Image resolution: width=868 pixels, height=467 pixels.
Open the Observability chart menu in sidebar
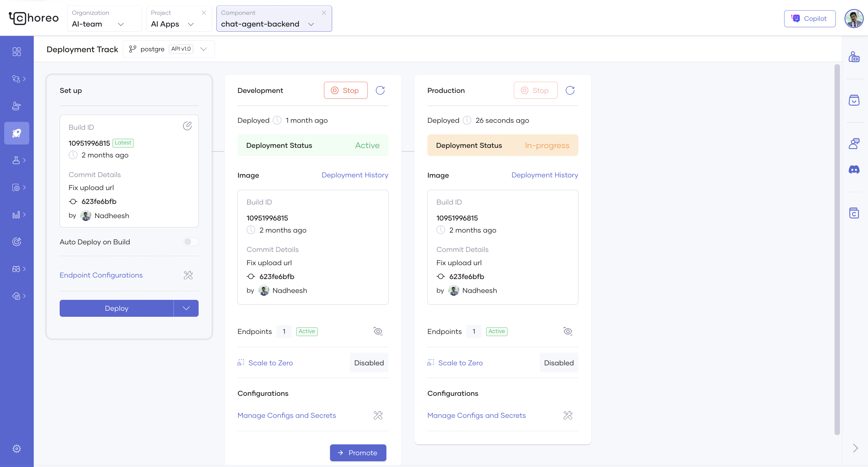click(17, 215)
